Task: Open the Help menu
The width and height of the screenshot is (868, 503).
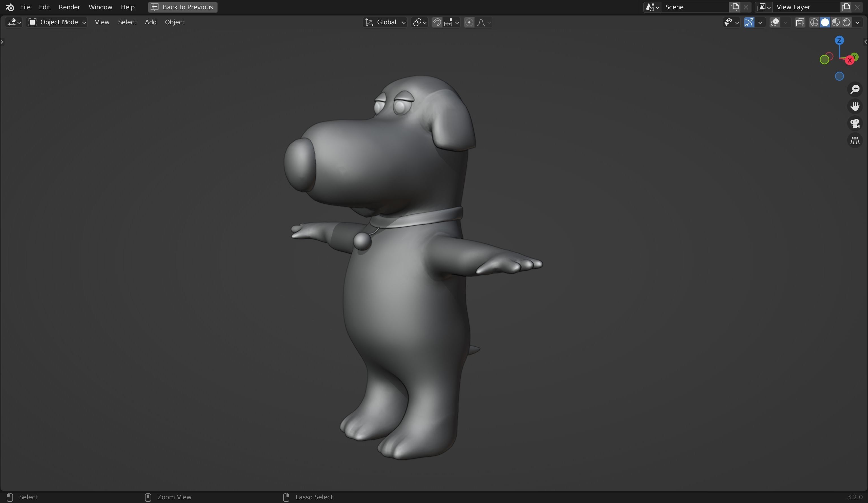Action: [x=127, y=7]
